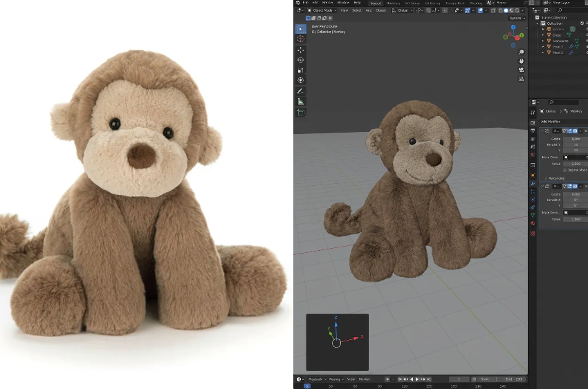
Task: Open the Output properties tab
Action: click(533, 131)
